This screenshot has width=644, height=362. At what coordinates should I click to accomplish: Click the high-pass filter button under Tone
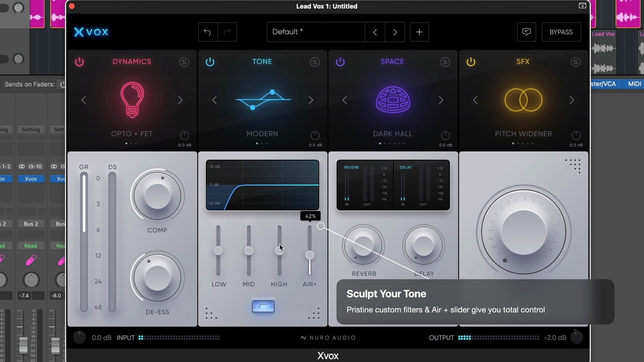263,306
